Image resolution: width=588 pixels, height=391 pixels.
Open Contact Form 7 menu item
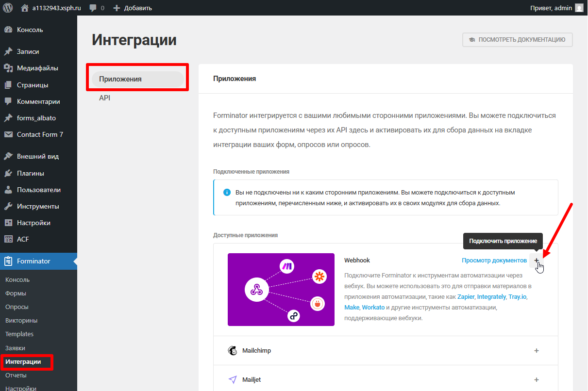pyautogui.click(x=40, y=134)
